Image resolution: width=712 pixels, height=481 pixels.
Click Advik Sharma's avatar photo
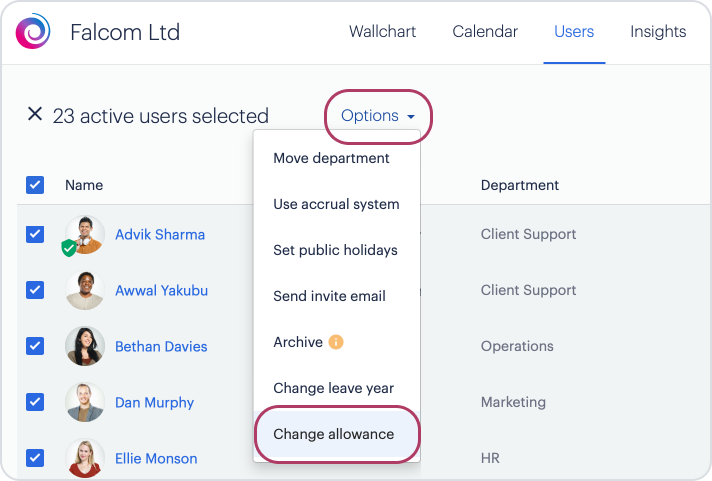(85, 234)
